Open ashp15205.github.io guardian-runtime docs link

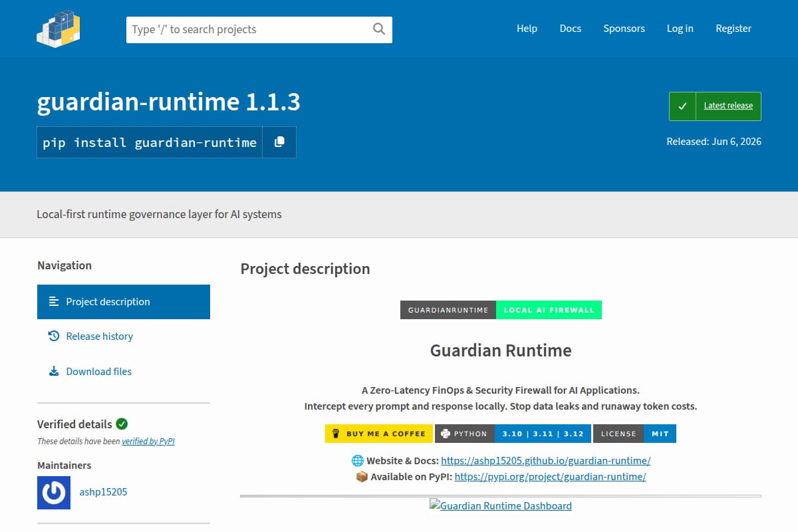[x=546, y=460]
